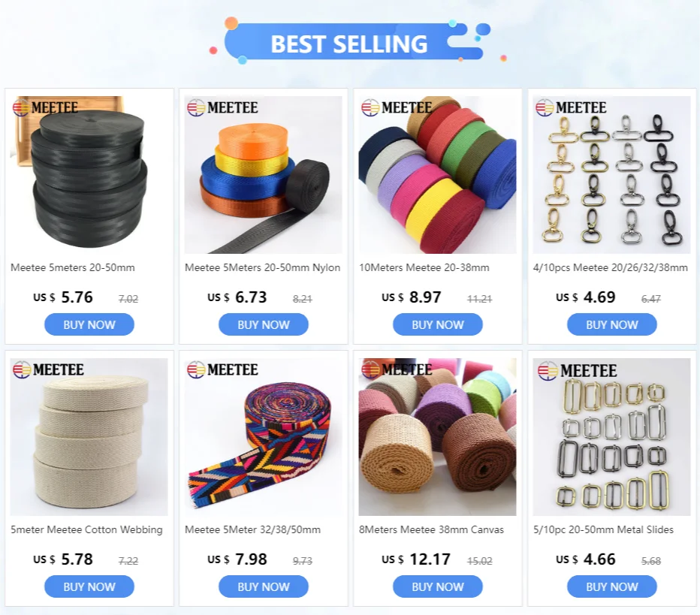This screenshot has width=700, height=615.
Task: Open the beige cotton webbing image
Action: [89, 436]
